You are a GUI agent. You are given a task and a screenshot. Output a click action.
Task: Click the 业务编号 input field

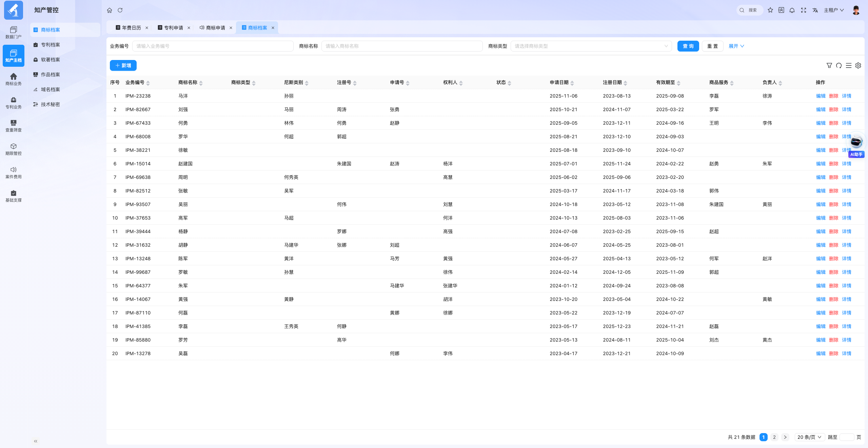pos(213,46)
